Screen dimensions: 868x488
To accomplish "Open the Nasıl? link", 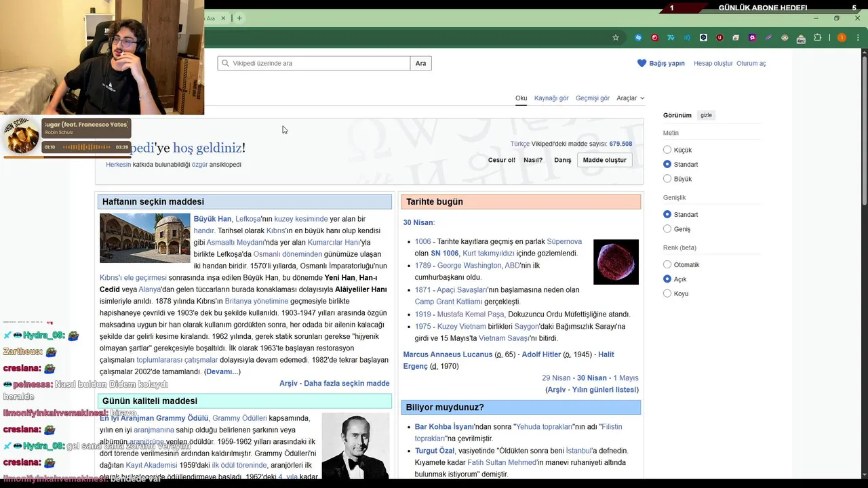I will pyautogui.click(x=533, y=160).
